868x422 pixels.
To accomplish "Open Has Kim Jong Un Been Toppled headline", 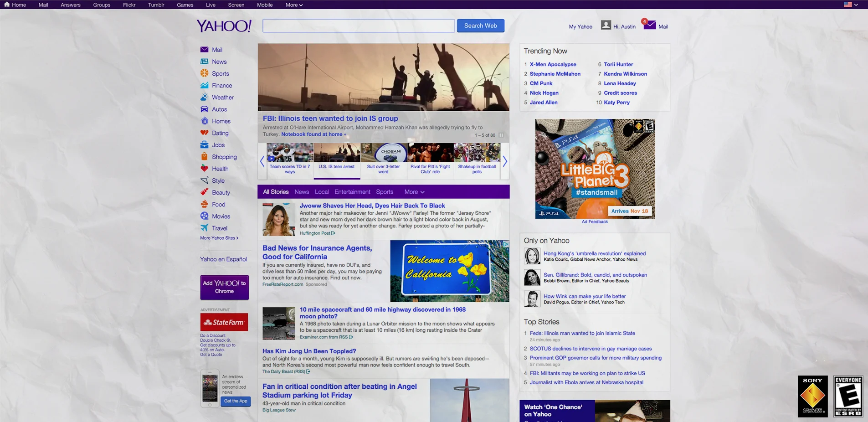I will tap(309, 351).
